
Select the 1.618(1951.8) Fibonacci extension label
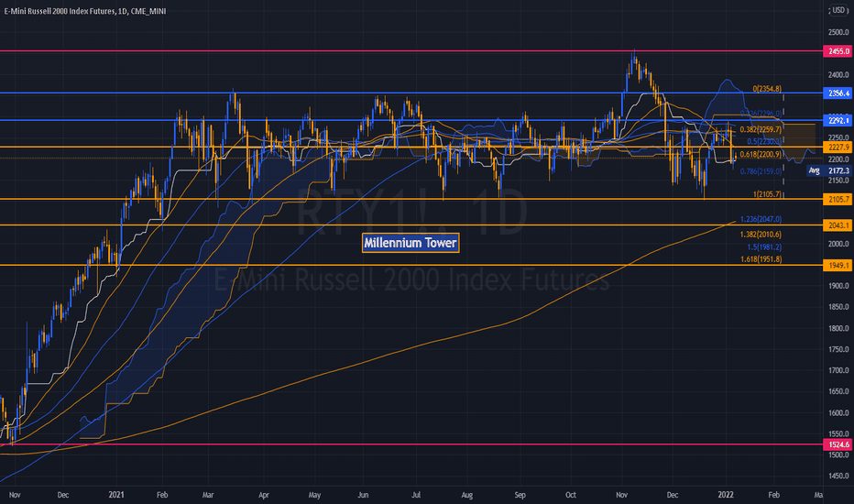click(x=761, y=259)
